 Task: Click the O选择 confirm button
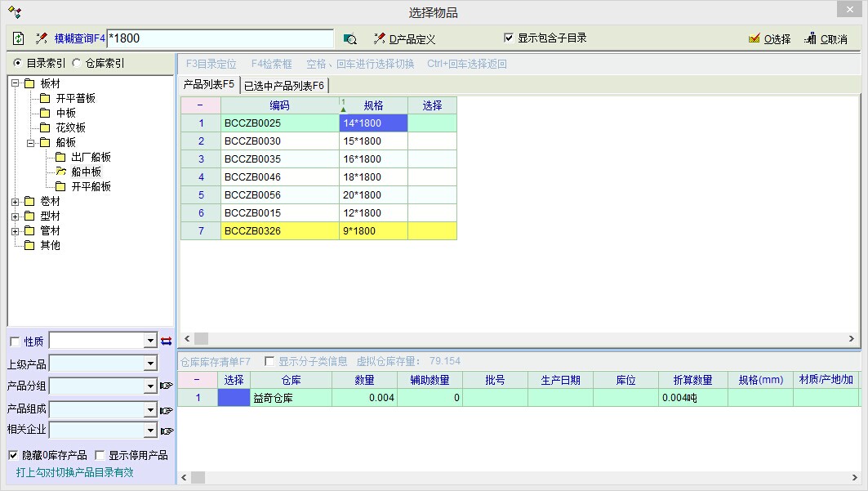[769, 38]
